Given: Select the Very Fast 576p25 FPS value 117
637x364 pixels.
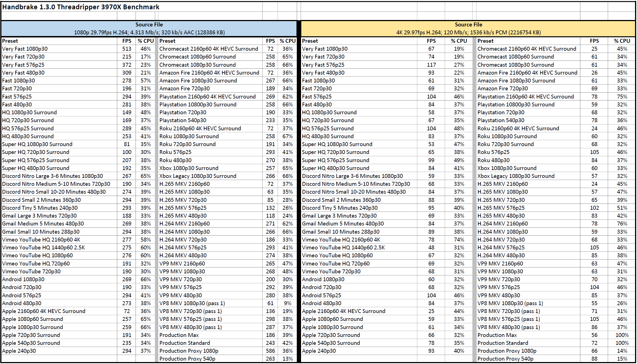Looking at the screenshot, I should [431, 65].
